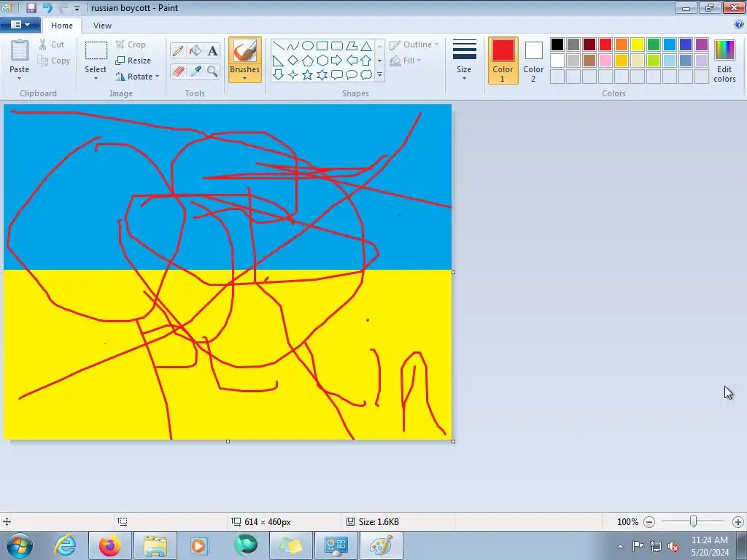Pick the purple color swatch
The width and height of the screenshot is (747, 560).
coord(702,44)
